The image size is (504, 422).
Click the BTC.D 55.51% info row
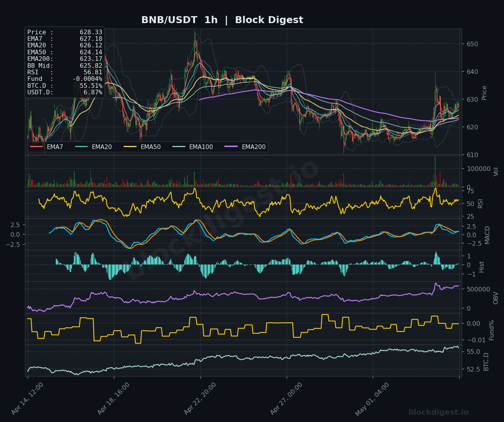pyautogui.click(x=65, y=86)
